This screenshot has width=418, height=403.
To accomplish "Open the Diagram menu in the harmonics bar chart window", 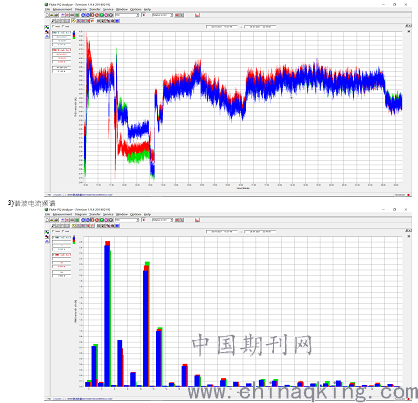I will point(81,214).
